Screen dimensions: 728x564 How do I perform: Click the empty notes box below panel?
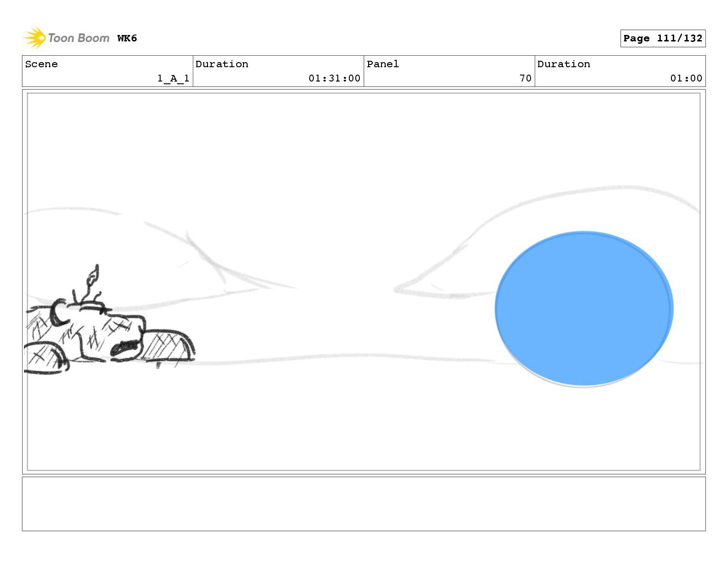(364, 504)
